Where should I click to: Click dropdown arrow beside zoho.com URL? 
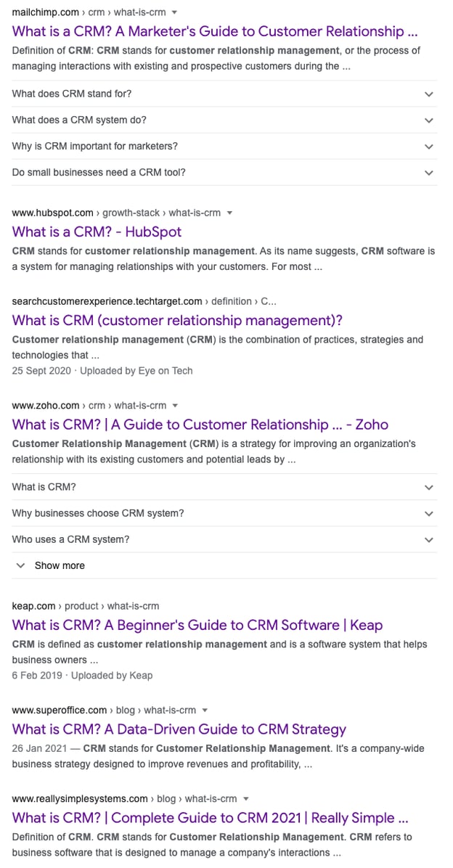pyautogui.click(x=175, y=406)
